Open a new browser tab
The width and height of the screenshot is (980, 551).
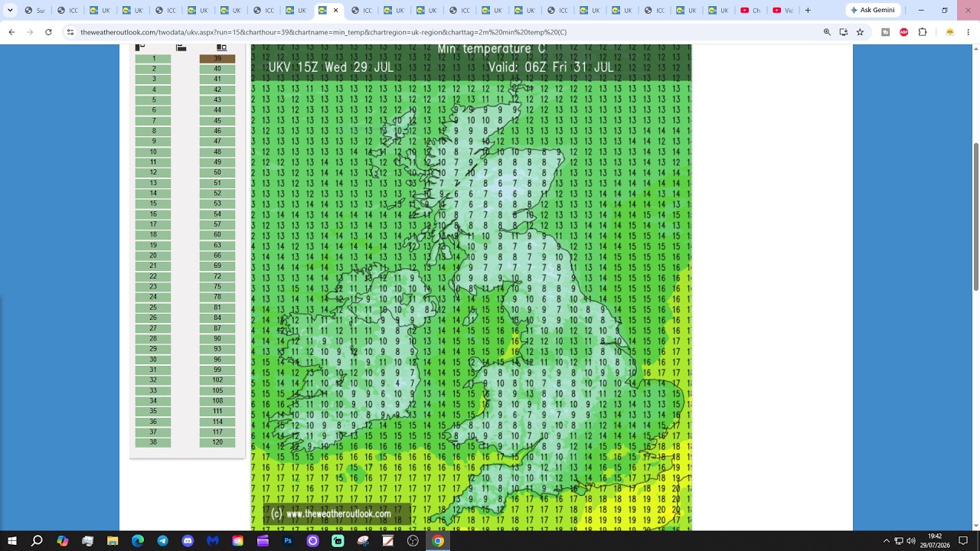[x=808, y=10]
